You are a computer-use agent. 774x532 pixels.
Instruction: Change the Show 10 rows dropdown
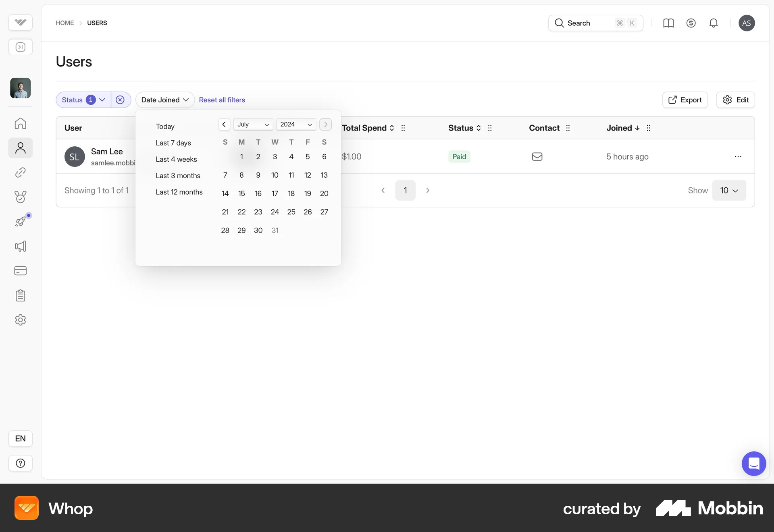pyautogui.click(x=729, y=190)
